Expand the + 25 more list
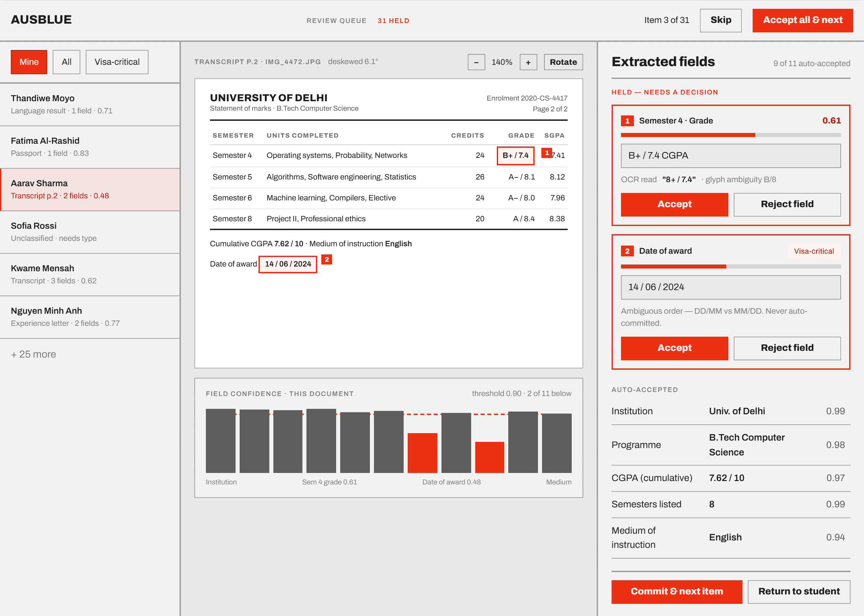864x616 pixels. tap(33, 354)
